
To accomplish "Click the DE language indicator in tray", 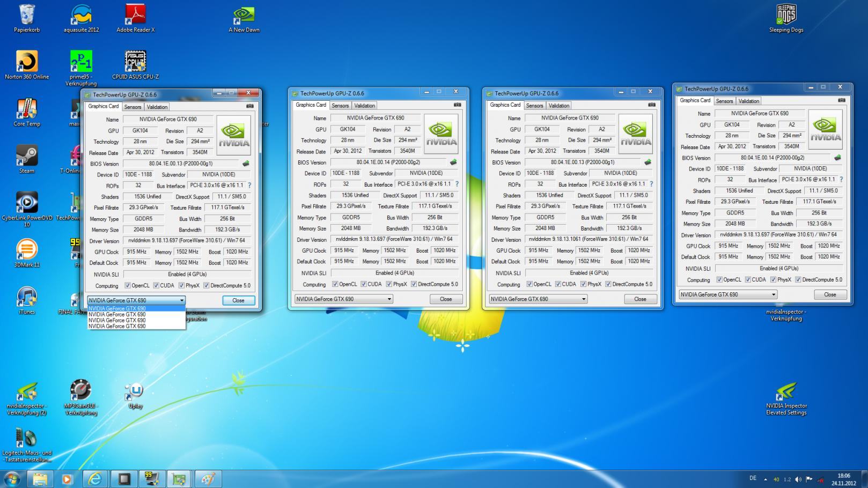I will point(753,478).
